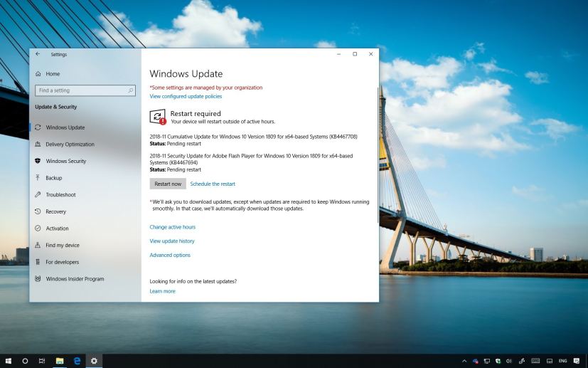This screenshot has height=368, width=588.
Task: Click the Restart now button
Action: (x=168, y=184)
